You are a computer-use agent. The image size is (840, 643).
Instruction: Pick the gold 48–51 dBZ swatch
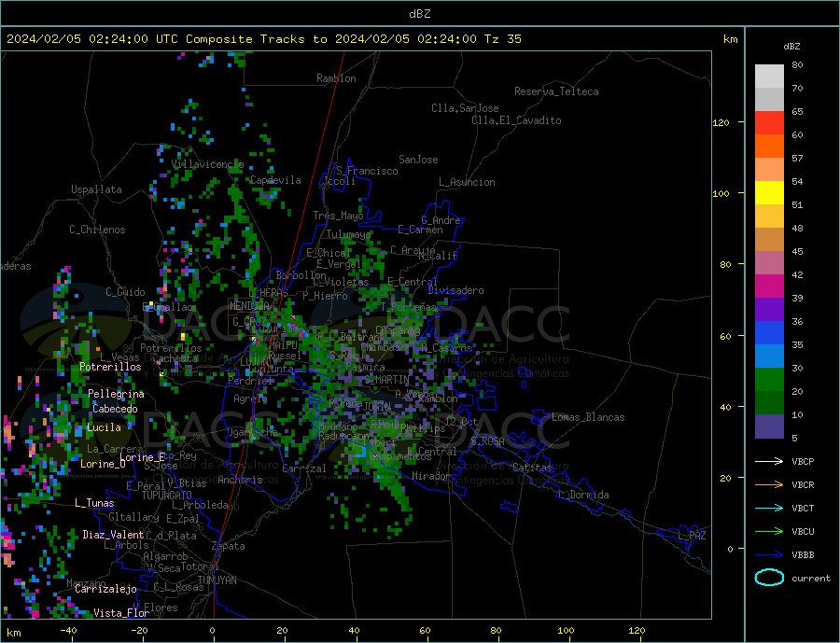[x=769, y=216]
